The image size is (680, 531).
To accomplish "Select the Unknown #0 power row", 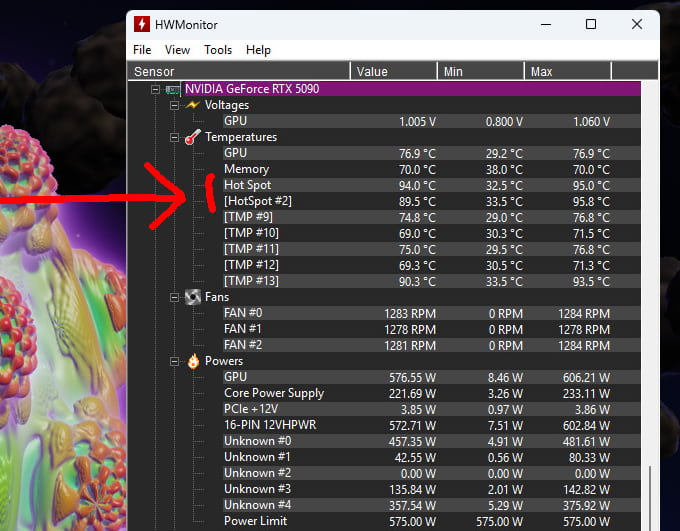I will click(432, 441).
